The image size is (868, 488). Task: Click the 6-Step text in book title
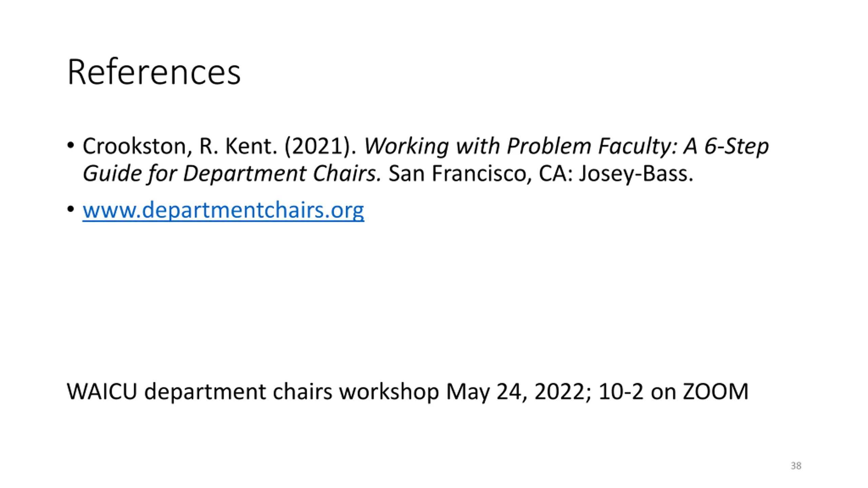(736, 147)
